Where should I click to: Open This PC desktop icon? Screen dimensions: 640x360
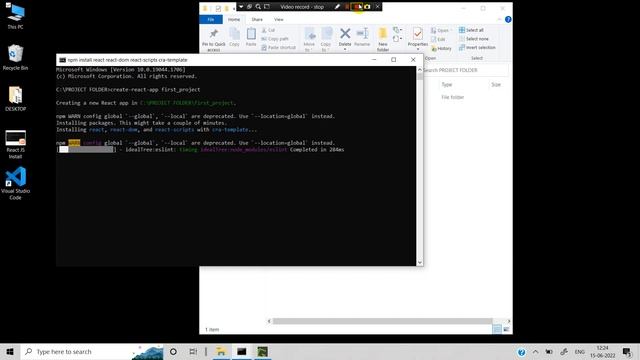15,16
